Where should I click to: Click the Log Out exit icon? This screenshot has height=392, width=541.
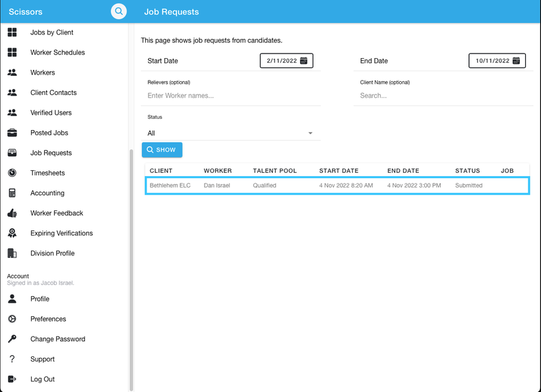(12, 379)
